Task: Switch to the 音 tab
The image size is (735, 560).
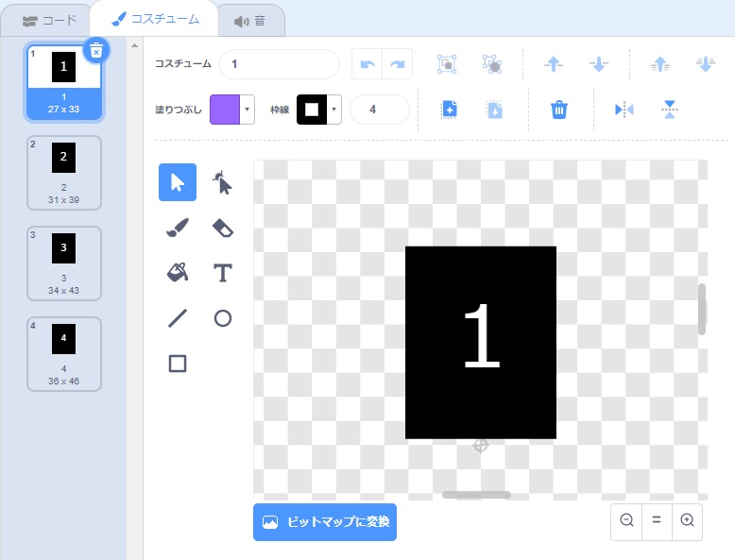Action: 249,20
